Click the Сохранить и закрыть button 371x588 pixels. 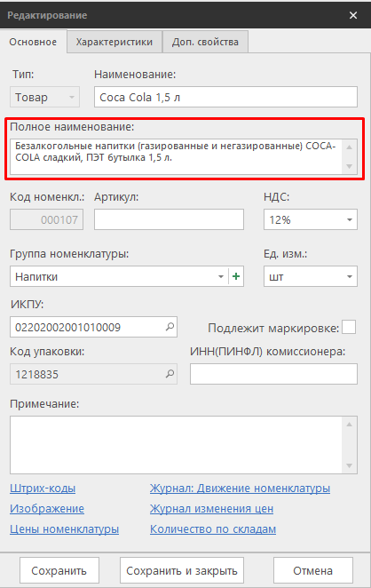[x=182, y=570]
